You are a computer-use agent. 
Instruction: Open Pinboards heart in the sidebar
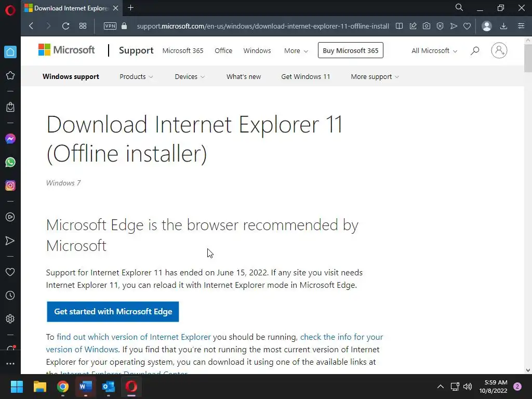click(x=10, y=272)
